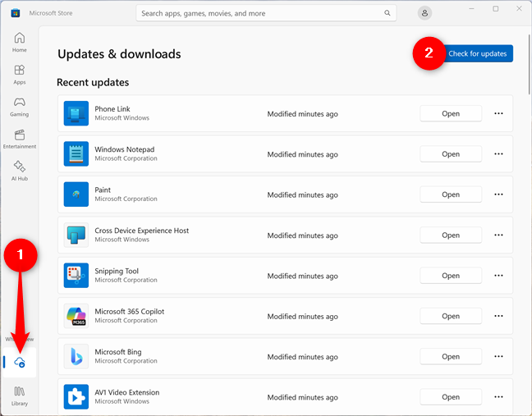Open the Gaming section

(x=20, y=107)
